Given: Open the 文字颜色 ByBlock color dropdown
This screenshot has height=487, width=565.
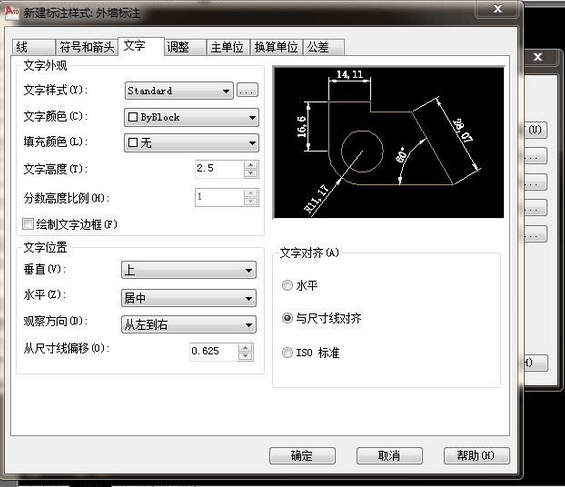Looking at the screenshot, I should pos(192,117).
